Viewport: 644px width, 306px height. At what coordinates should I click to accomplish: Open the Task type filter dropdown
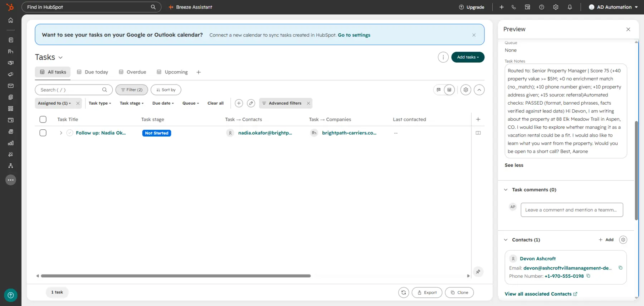point(100,103)
